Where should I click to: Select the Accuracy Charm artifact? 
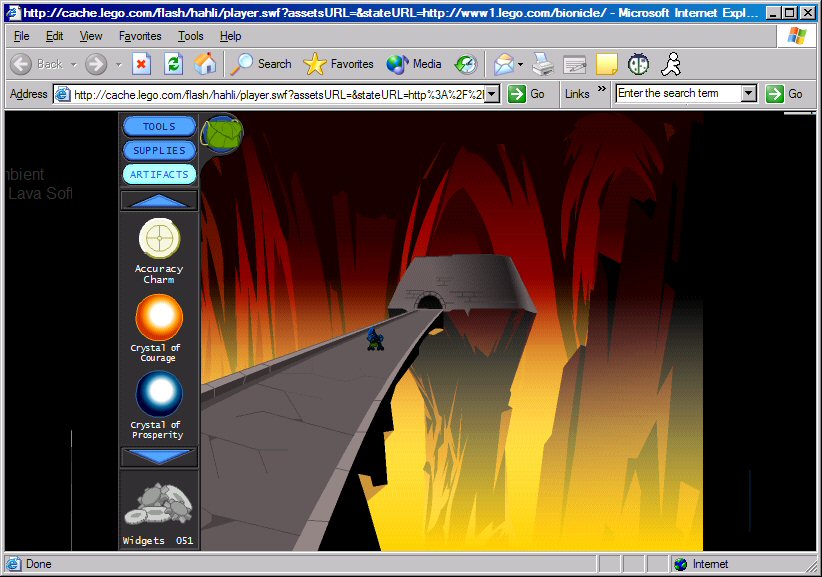click(159, 238)
